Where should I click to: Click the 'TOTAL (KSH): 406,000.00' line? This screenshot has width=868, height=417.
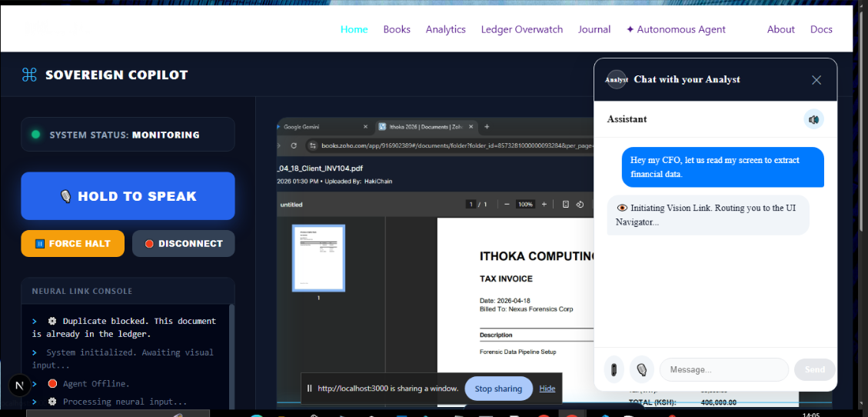[x=683, y=402]
